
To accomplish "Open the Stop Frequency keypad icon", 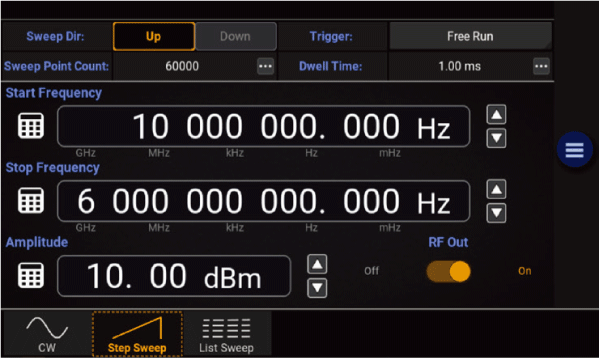I will [31, 200].
